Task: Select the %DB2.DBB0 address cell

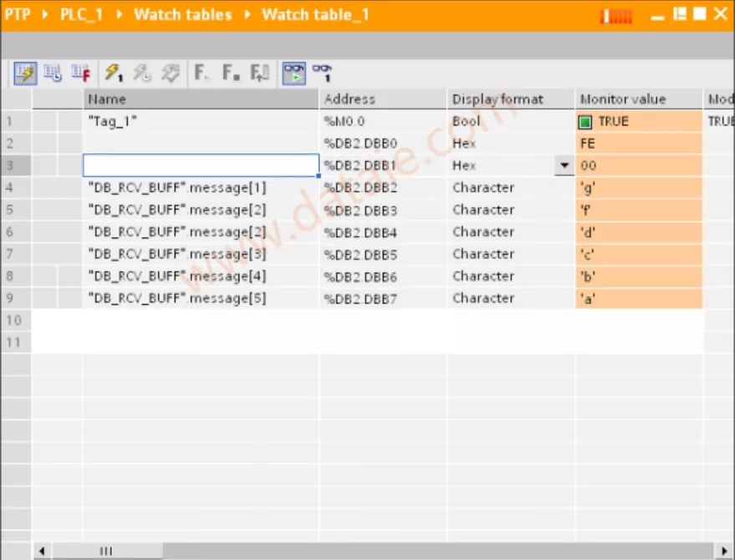Action: click(383, 144)
